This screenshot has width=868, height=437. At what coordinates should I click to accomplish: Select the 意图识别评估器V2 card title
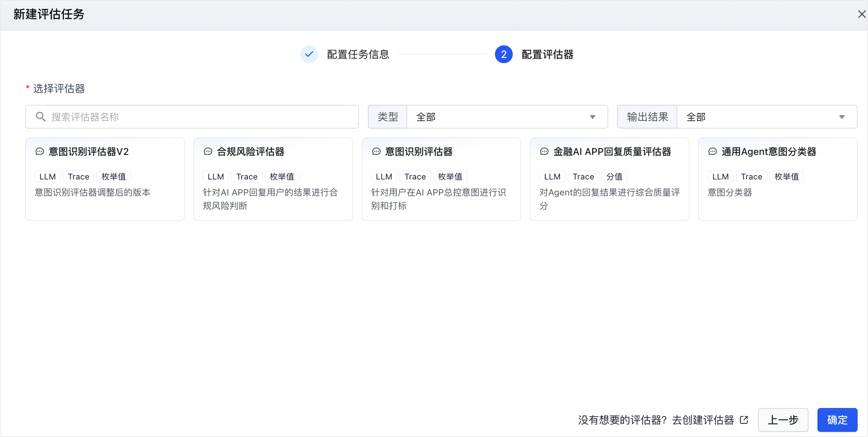(x=89, y=152)
